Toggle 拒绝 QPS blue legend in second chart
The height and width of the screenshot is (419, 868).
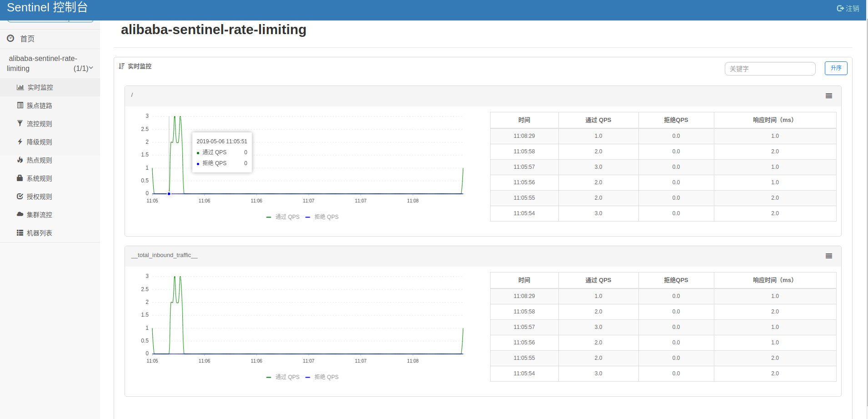pos(322,377)
